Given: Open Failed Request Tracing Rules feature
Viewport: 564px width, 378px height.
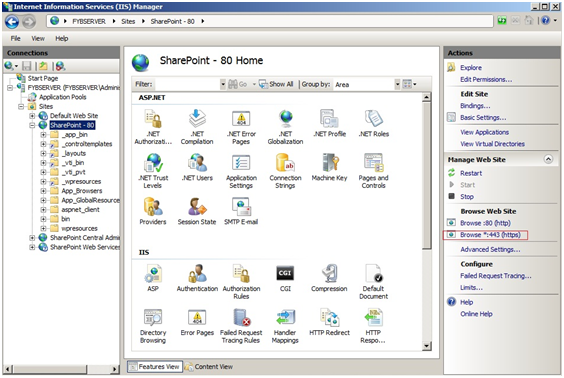Looking at the screenshot, I should (241, 326).
